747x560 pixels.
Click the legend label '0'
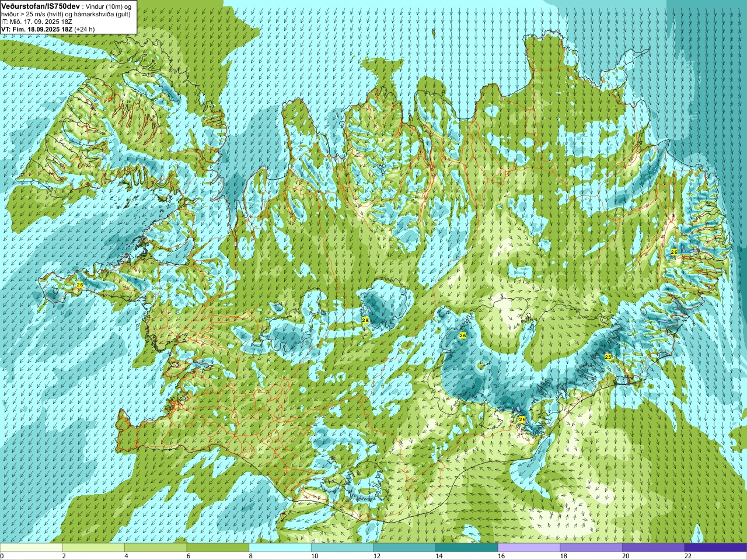click(x=2, y=556)
